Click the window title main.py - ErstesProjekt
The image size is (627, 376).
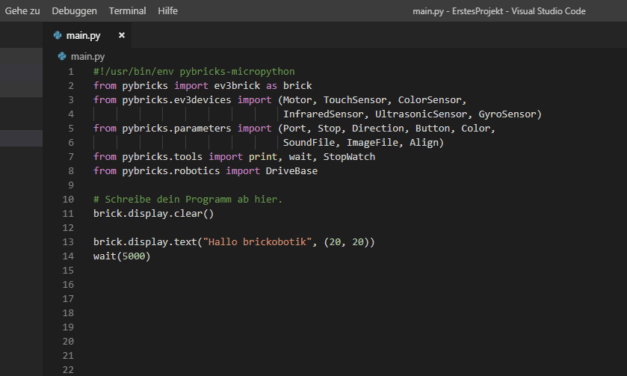click(499, 11)
